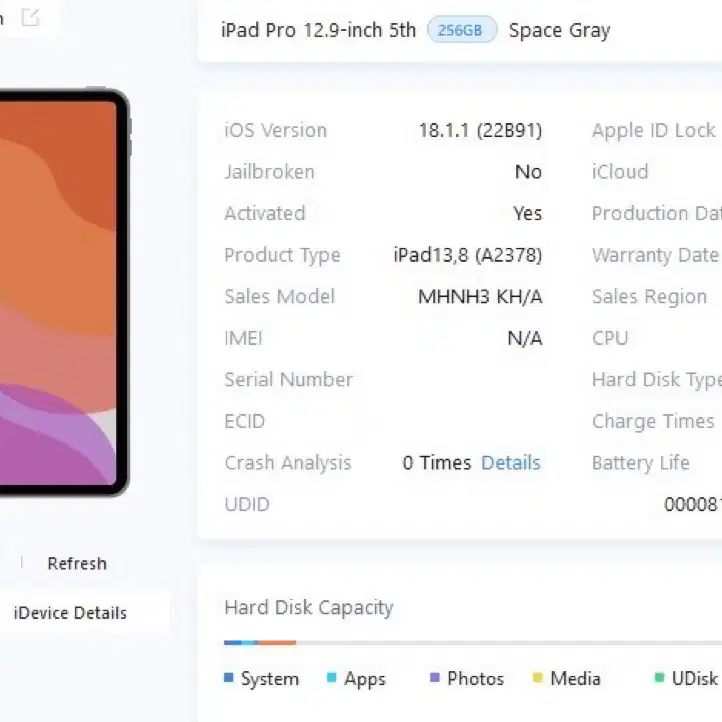Click the yellow Media legend square
The image size is (722, 722).
[537, 677]
